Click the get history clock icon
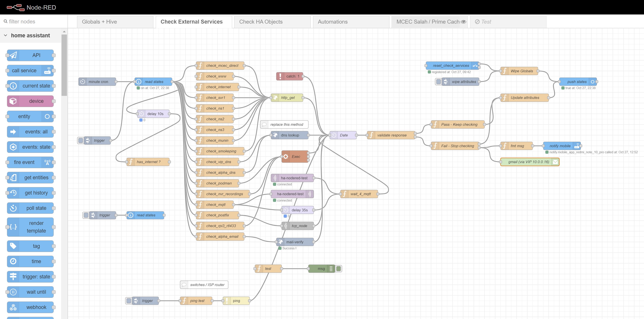The width and height of the screenshot is (644, 319). [x=13, y=193]
